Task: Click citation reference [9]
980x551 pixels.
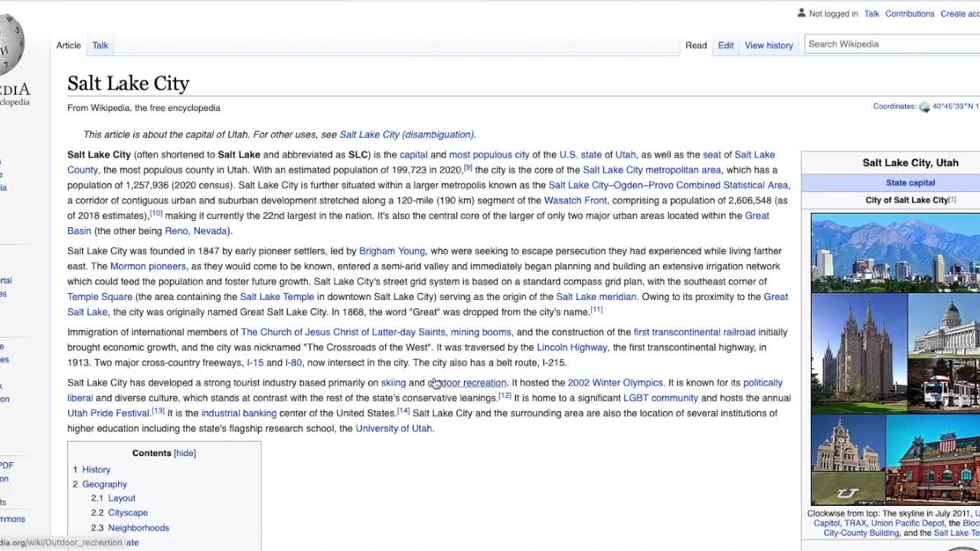Action: pos(468,168)
